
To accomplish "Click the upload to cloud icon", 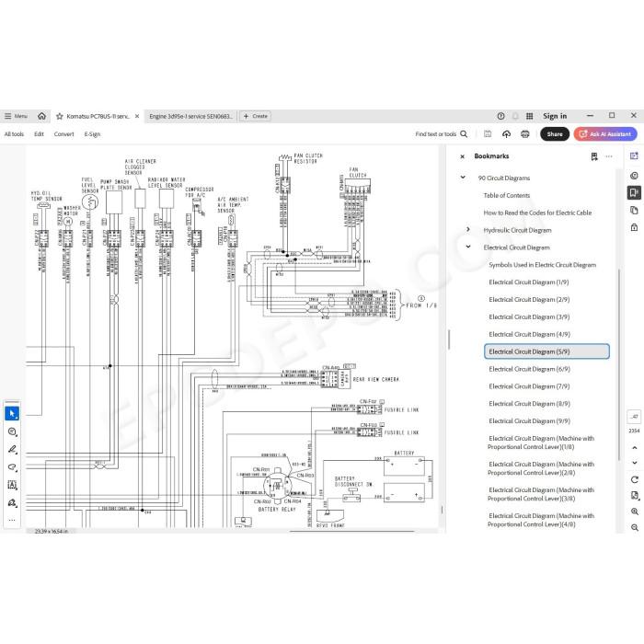I will [506, 134].
